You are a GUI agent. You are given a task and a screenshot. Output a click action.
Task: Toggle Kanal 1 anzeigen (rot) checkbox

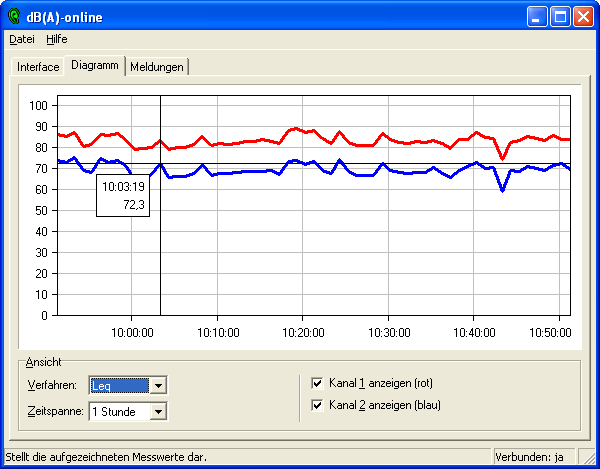coord(318,383)
